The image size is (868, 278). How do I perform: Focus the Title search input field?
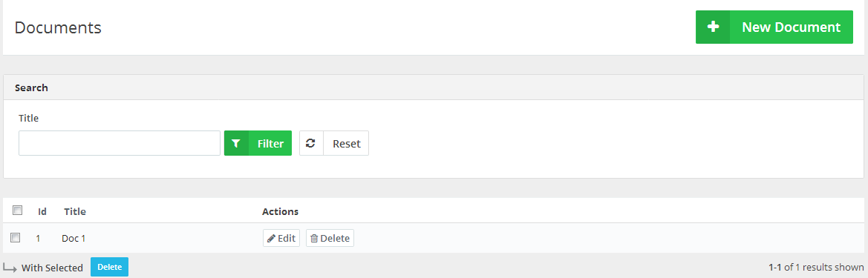click(x=120, y=143)
